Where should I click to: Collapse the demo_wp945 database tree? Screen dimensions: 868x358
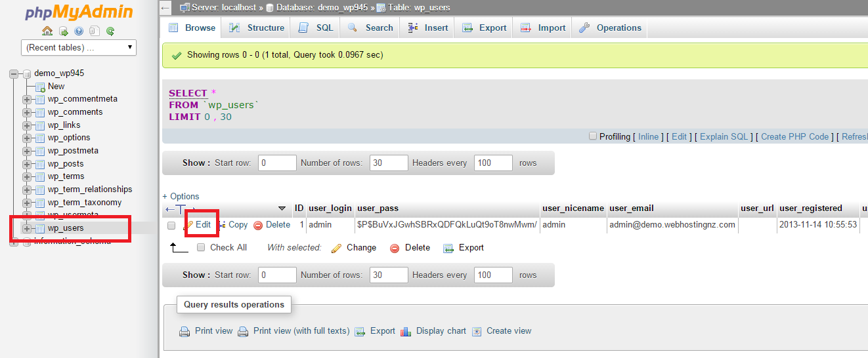(x=14, y=73)
